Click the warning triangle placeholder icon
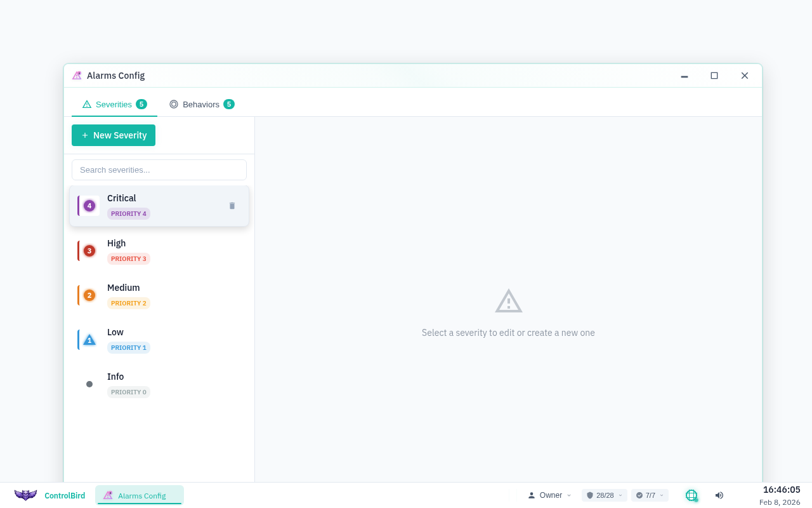This screenshot has height=508, width=812. pyautogui.click(x=509, y=301)
